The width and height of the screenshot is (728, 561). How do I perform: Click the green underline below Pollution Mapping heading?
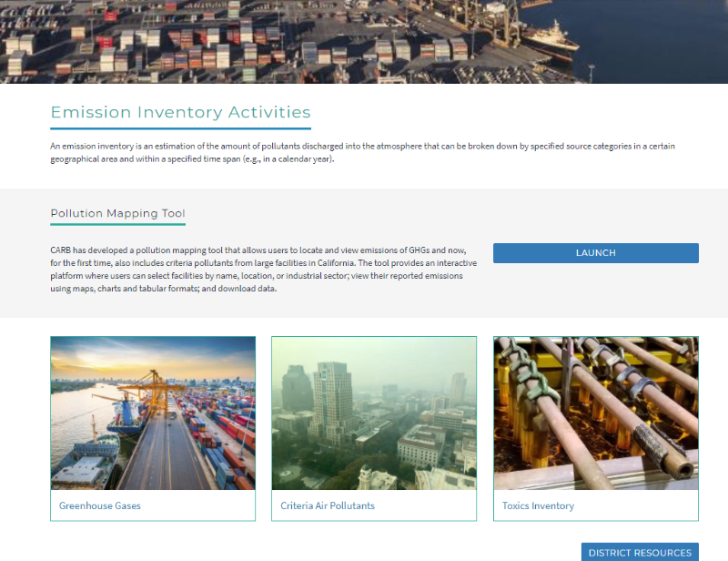coord(117,224)
